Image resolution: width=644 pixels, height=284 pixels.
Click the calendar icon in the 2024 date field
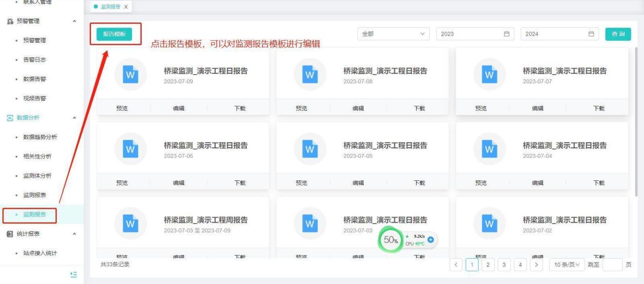coord(591,34)
